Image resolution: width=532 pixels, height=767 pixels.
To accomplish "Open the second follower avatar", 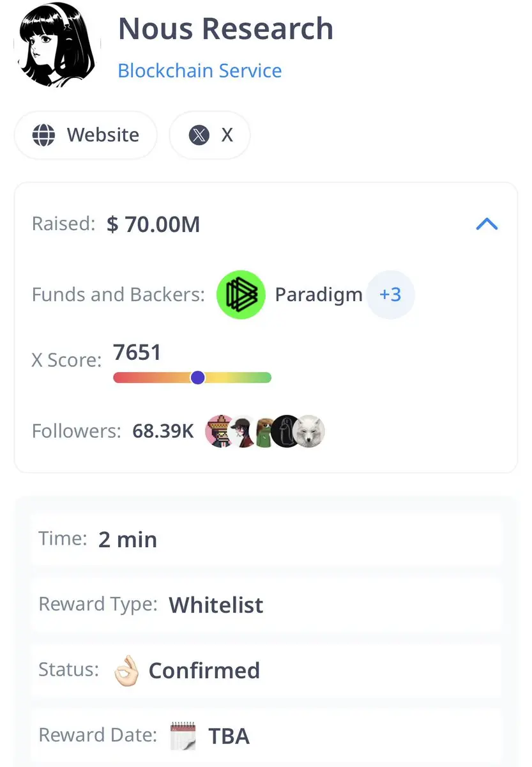I will click(x=242, y=431).
